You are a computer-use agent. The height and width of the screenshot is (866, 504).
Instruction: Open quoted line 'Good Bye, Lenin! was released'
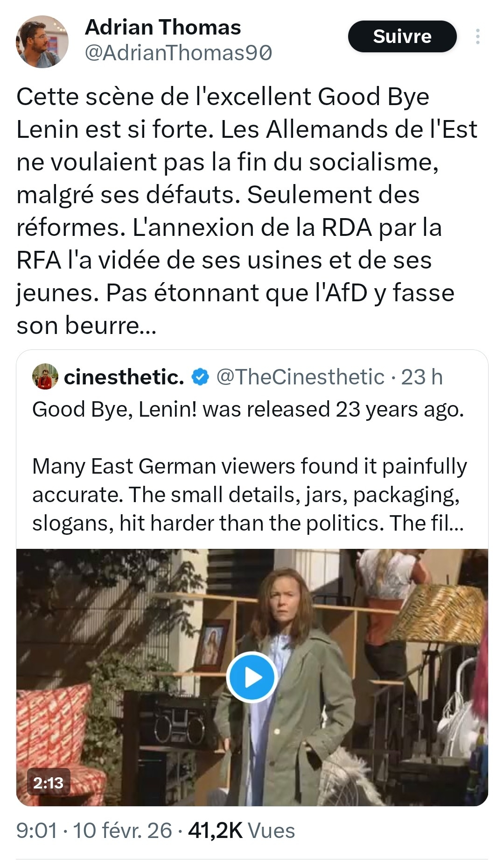(x=248, y=409)
